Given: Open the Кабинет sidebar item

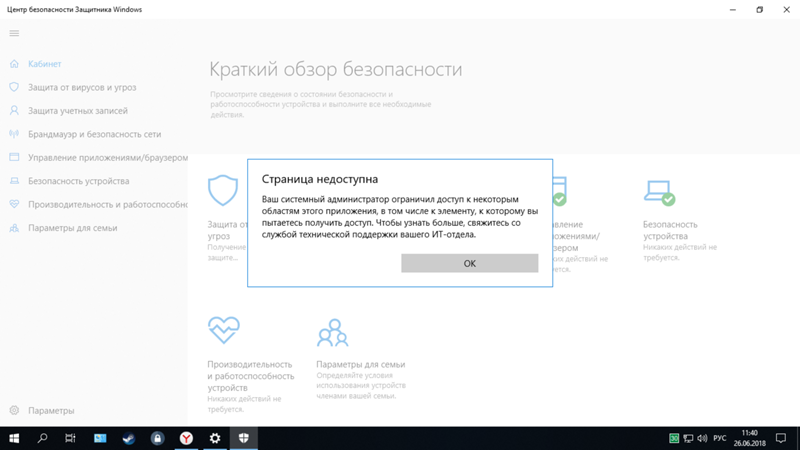Looking at the screenshot, I should click(x=44, y=64).
